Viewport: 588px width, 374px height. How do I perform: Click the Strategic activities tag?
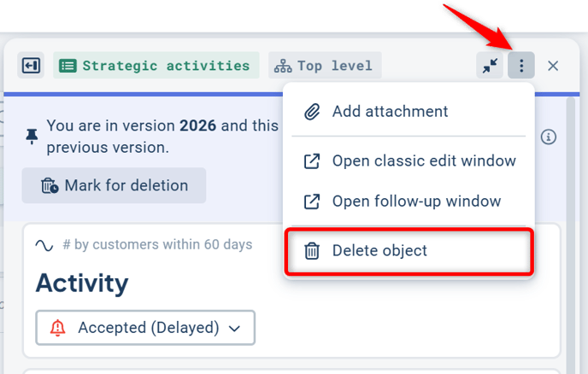[x=156, y=65]
